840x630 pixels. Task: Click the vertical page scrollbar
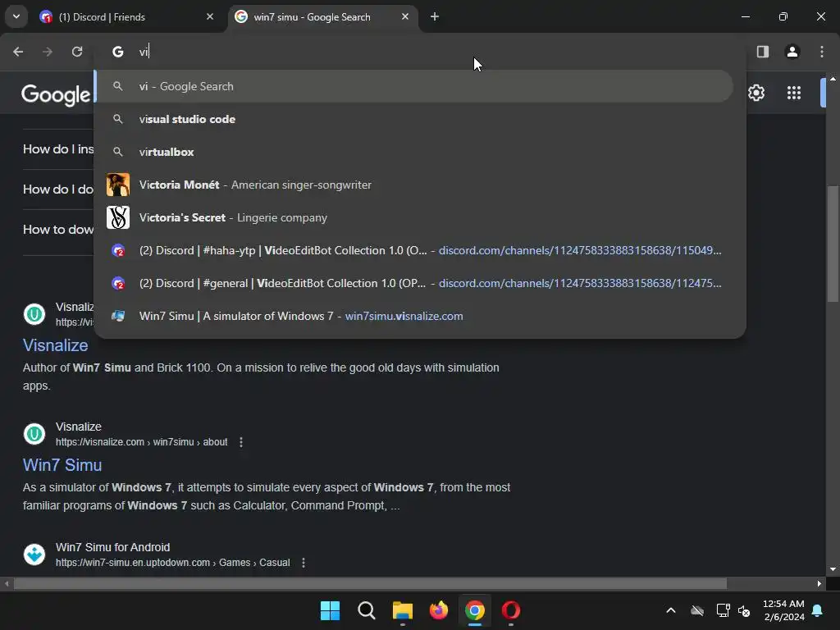point(833,244)
